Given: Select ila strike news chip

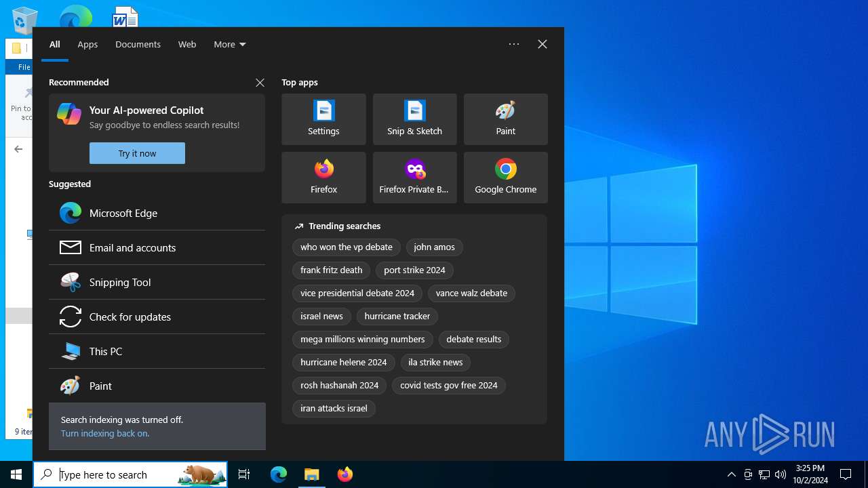Looking at the screenshot, I should [435, 363].
